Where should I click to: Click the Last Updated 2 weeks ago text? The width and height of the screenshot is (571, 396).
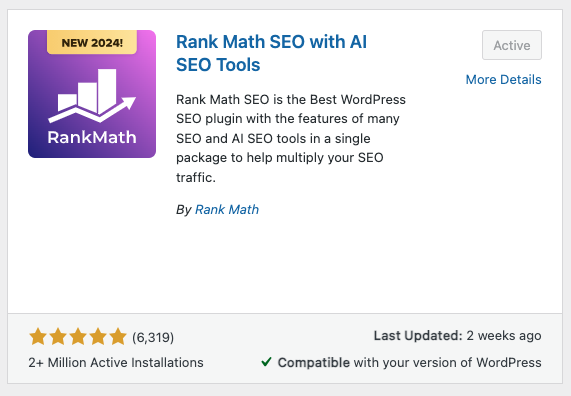click(457, 336)
